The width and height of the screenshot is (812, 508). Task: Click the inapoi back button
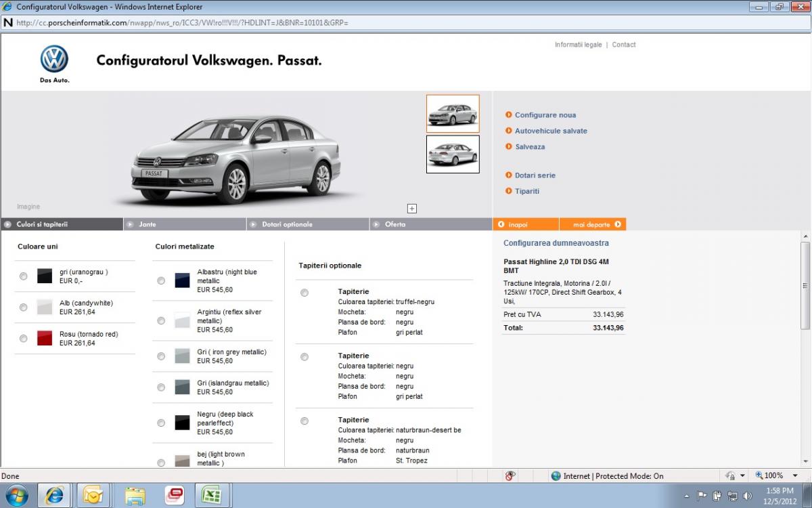[526, 224]
